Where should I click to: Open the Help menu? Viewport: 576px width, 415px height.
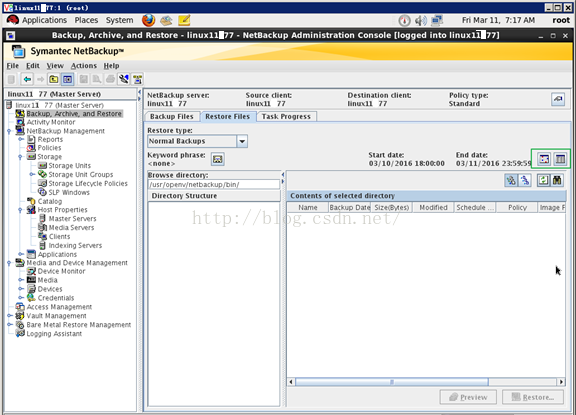coord(111,66)
